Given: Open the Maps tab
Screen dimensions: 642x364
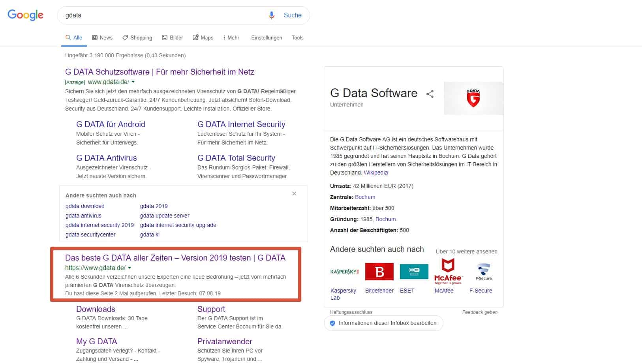Looking at the screenshot, I should coord(203,38).
